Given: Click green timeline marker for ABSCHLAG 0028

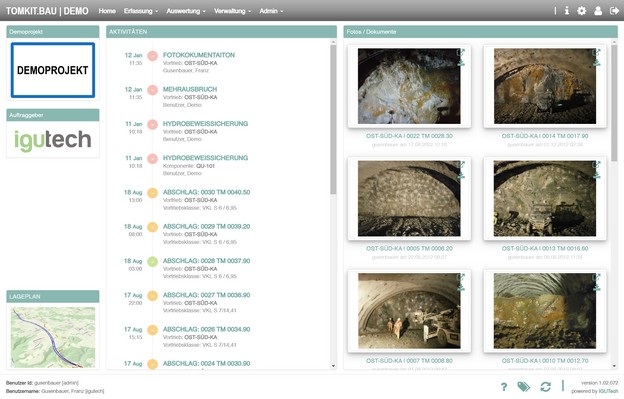Looking at the screenshot, I should [x=152, y=261].
